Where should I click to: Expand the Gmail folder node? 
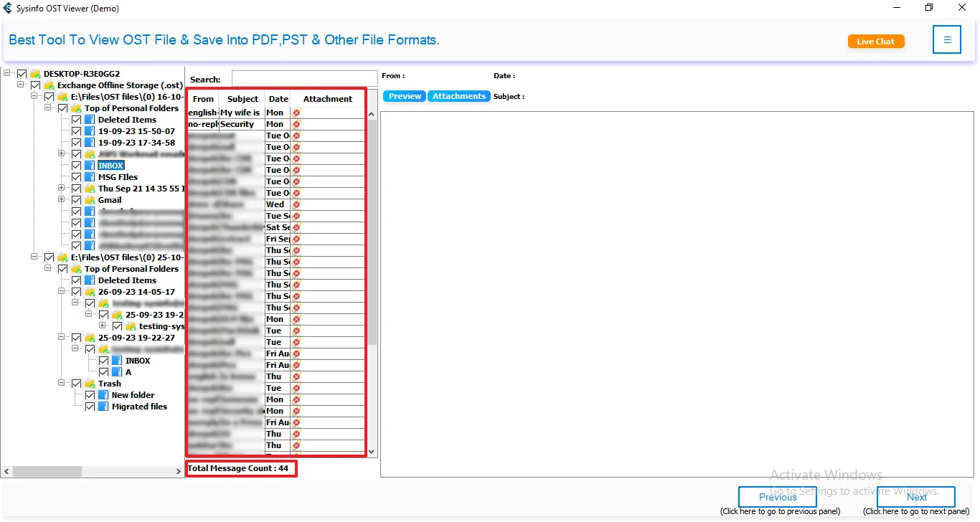click(x=62, y=200)
